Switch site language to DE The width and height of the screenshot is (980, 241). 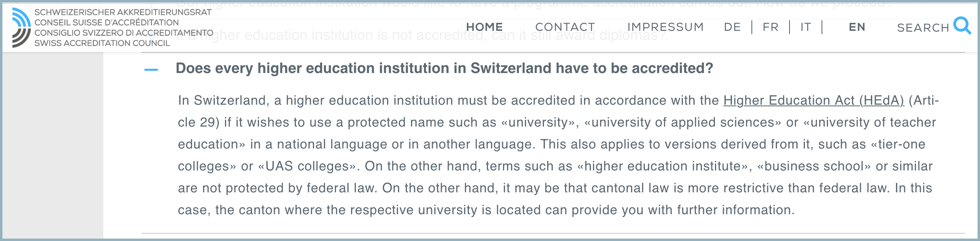click(732, 27)
